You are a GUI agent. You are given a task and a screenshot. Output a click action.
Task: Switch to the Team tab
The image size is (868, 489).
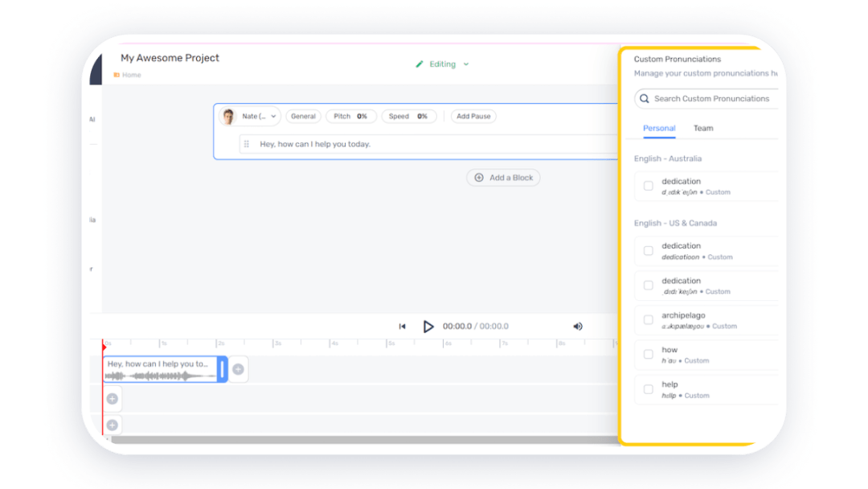pos(703,128)
